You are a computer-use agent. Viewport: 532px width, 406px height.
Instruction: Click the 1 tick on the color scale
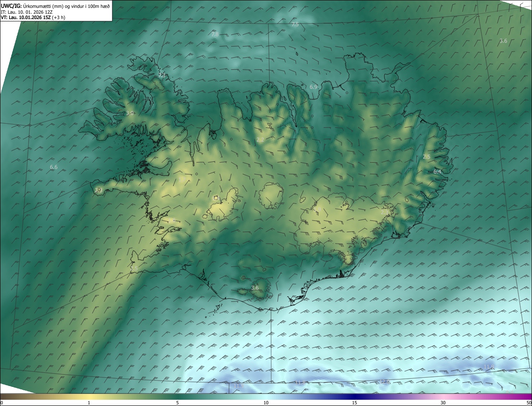[89, 403]
